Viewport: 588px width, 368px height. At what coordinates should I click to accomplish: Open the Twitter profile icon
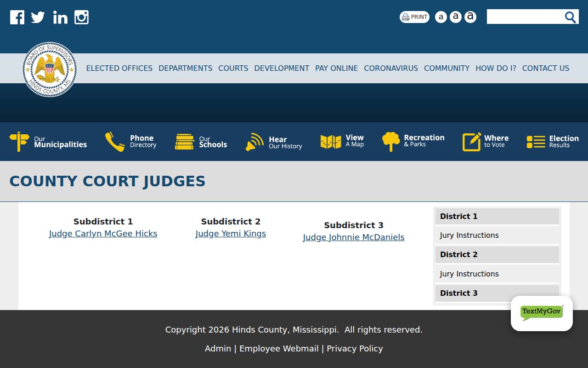click(38, 17)
